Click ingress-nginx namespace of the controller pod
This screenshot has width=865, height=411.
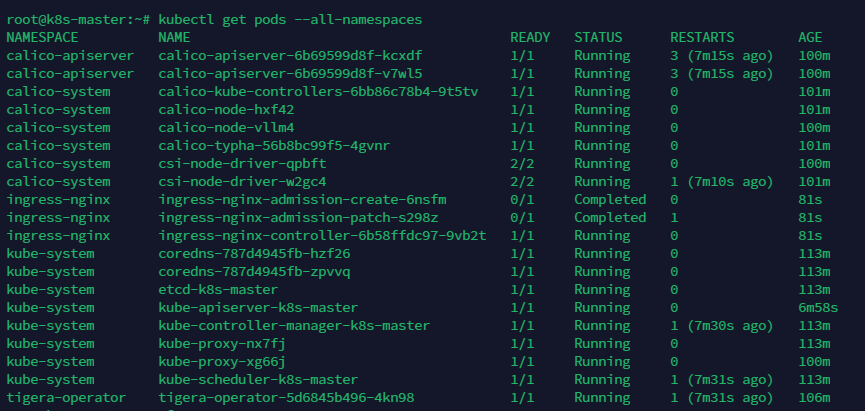tap(58, 236)
